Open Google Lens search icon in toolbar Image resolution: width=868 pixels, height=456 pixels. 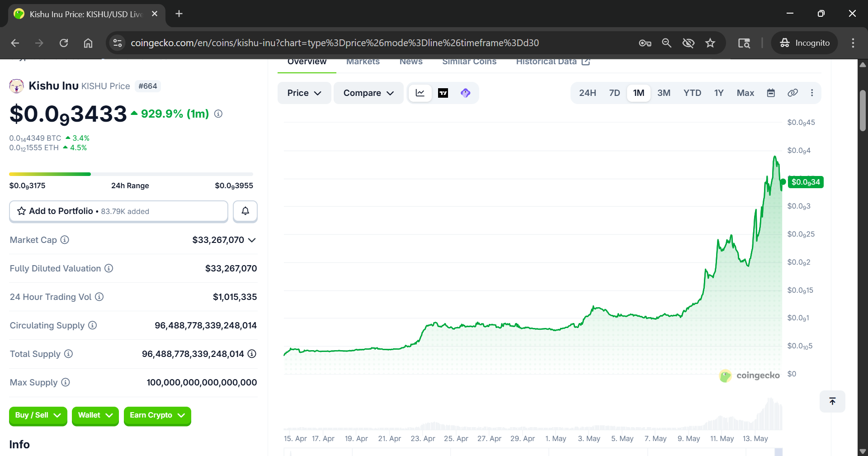tap(744, 43)
